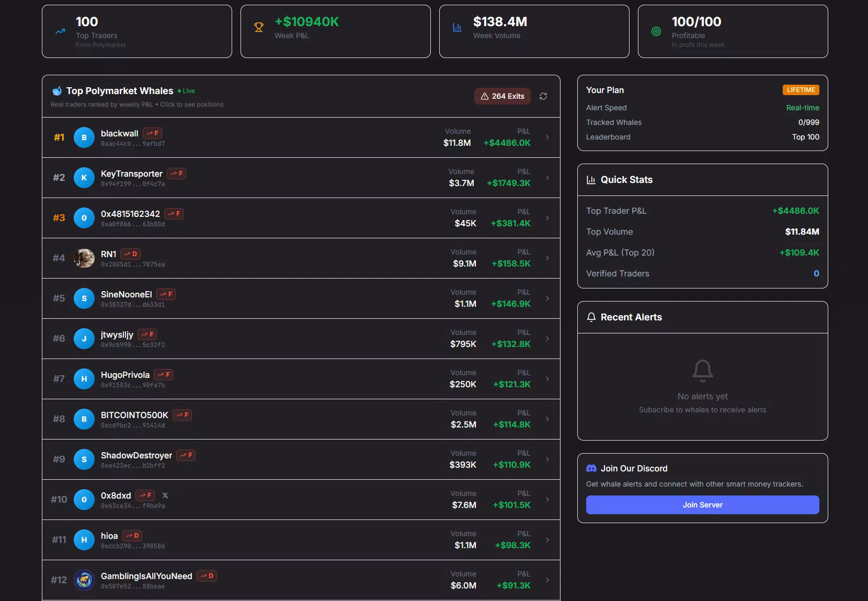The width and height of the screenshot is (868, 601).
Task: Click the LIFETIME plan badge
Action: point(801,90)
